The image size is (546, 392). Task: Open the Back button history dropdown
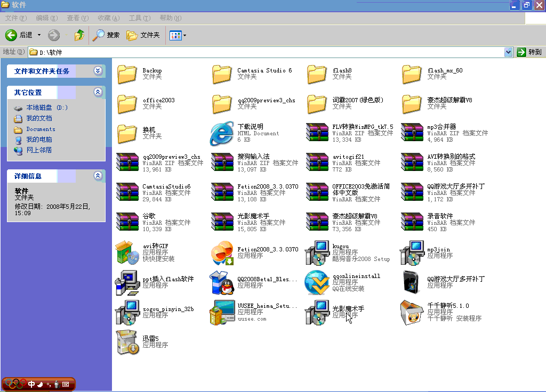[39, 35]
